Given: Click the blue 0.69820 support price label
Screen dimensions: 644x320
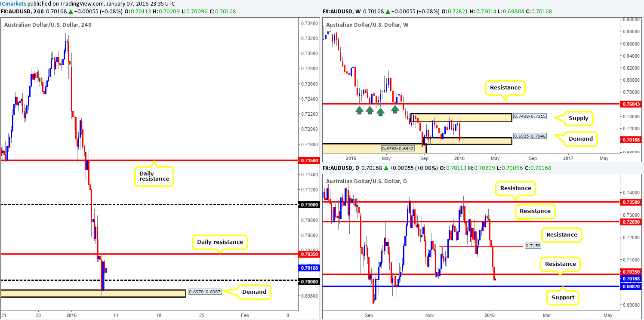Looking at the screenshot, I should 631,286.
